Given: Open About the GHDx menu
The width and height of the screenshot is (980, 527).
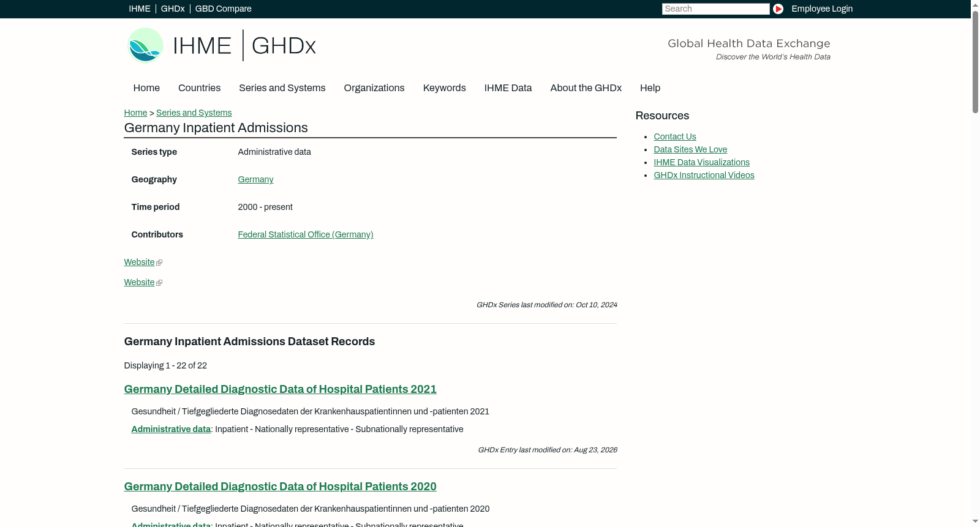Looking at the screenshot, I should click(x=586, y=88).
